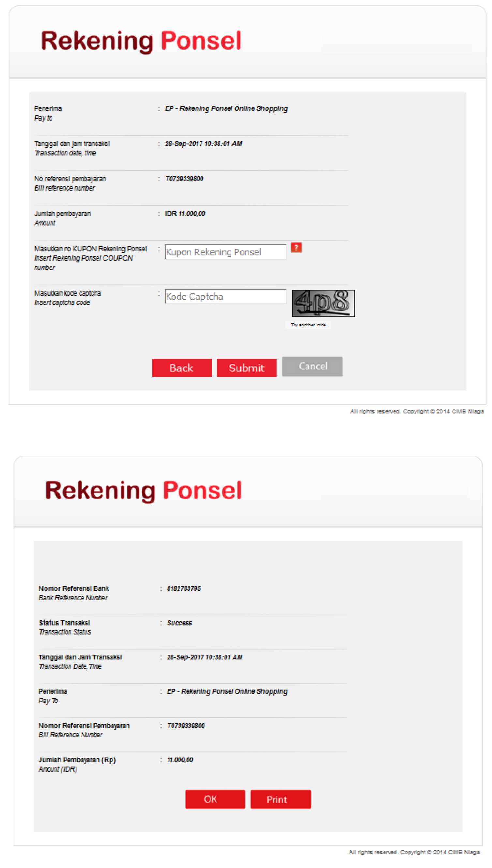This screenshot has height=868, width=492.
Task: Select the bank reference number 8182783795
Action: coord(184,588)
